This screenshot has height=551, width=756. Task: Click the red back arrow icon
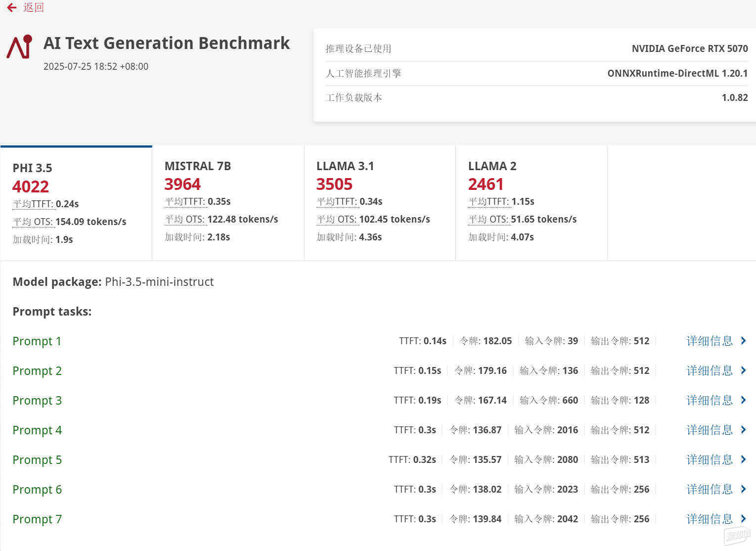[x=12, y=7]
